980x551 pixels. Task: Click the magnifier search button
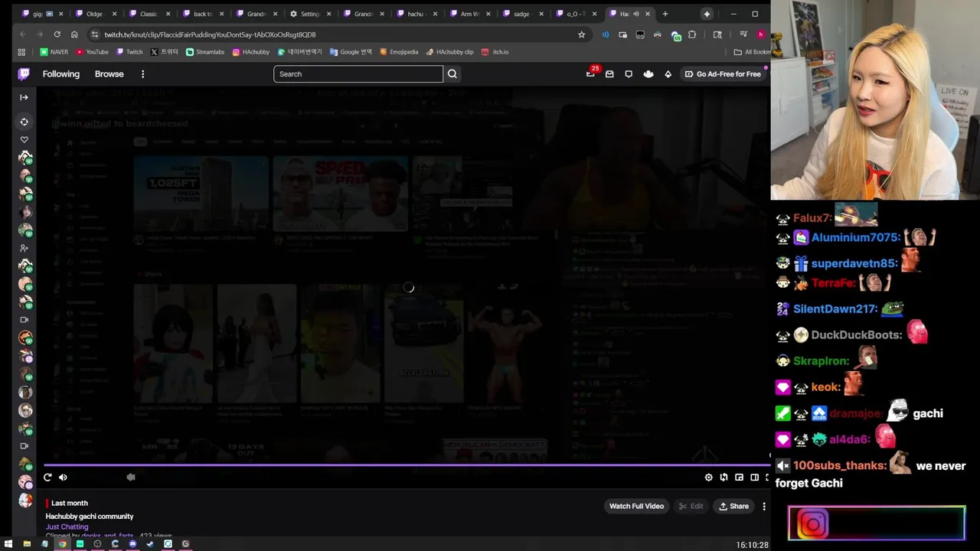452,74
